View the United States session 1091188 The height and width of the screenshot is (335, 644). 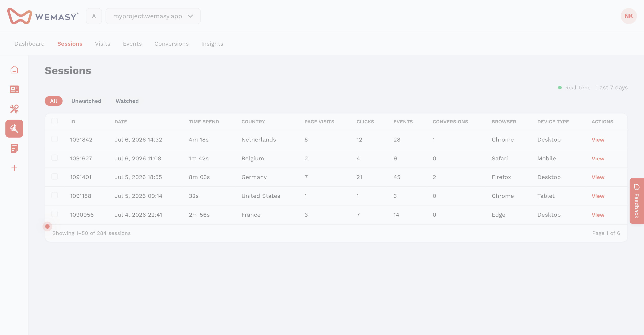(x=598, y=196)
